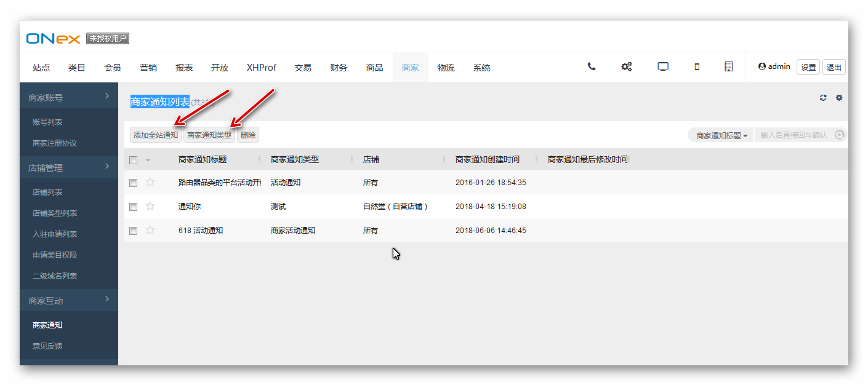Screen dimensions: 868x385
Task: Open list settings gear icon beside refresh
Action: (839, 98)
